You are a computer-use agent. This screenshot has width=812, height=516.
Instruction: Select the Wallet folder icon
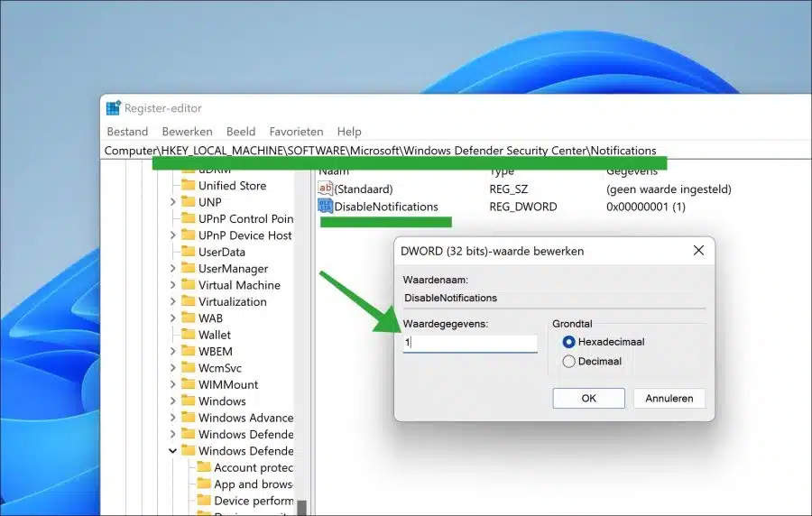(x=189, y=334)
